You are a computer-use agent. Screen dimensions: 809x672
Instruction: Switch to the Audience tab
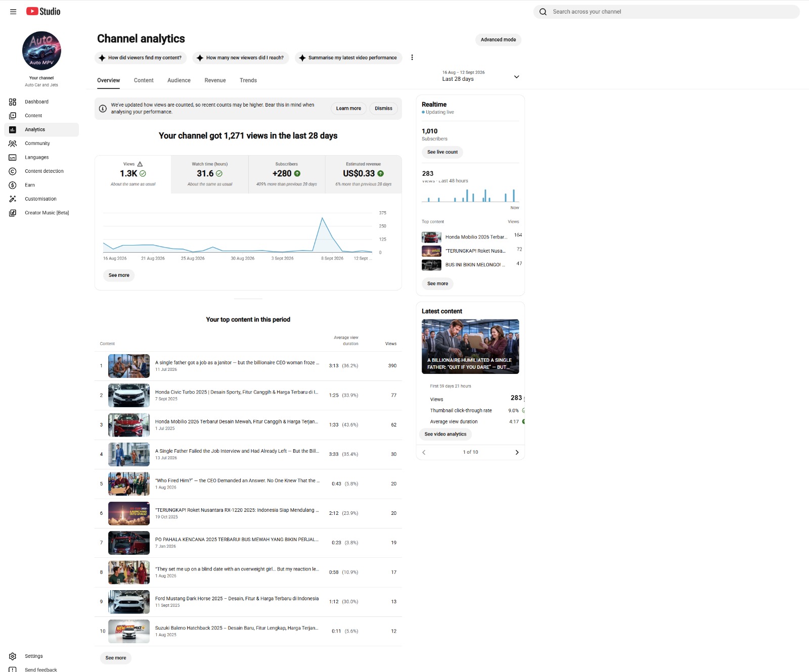coord(179,80)
